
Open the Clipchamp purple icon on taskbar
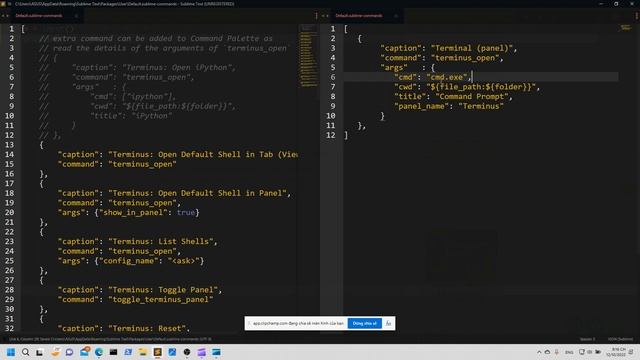click(x=202, y=352)
